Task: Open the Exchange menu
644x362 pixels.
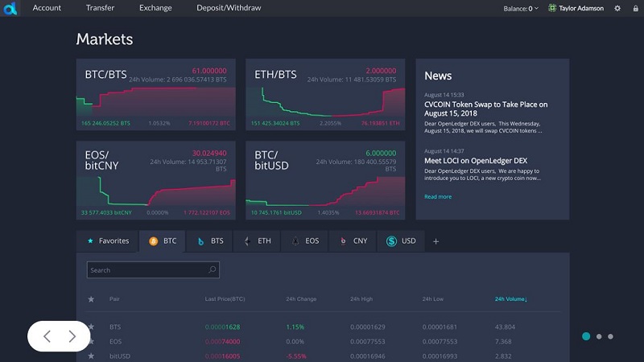Action: [x=155, y=8]
